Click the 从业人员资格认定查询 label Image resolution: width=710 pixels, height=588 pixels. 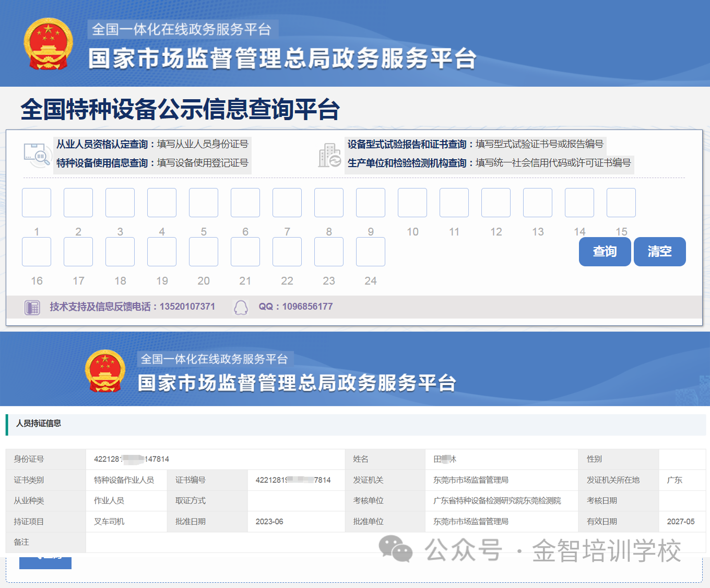pyautogui.click(x=102, y=144)
